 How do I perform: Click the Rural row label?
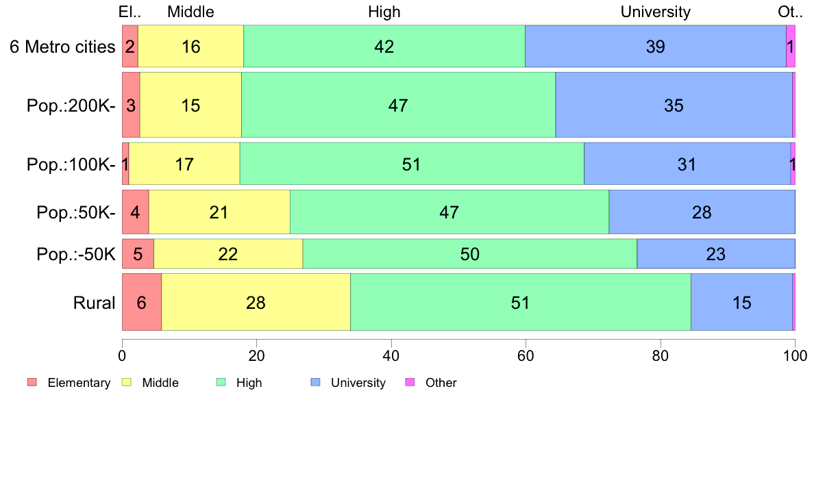(x=94, y=303)
